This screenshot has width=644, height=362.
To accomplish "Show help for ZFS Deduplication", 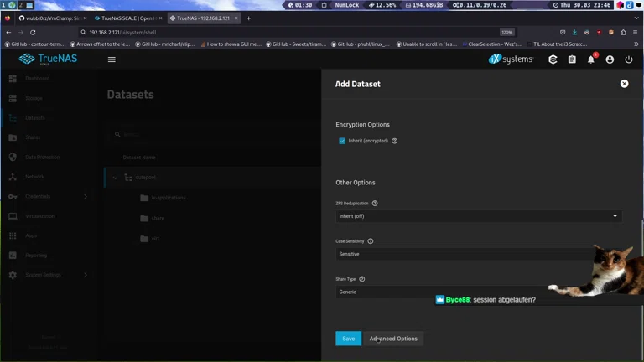I will tap(375, 204).
